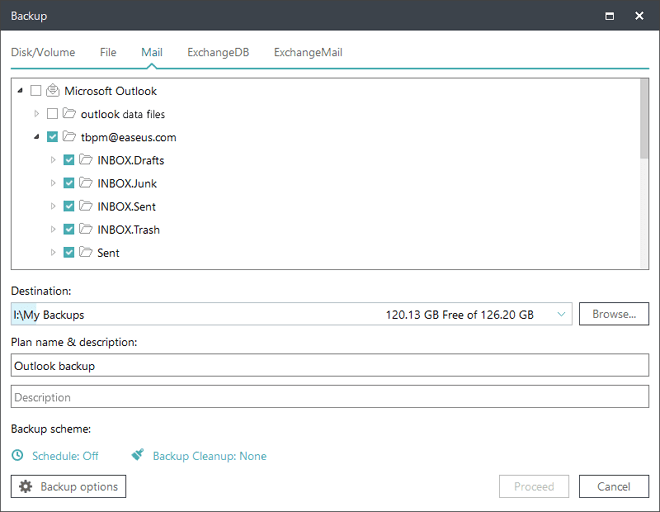The image size is (660, 512).
Task: Click the INBOX.Sent folder icon
Action: [x=86, y=206]
